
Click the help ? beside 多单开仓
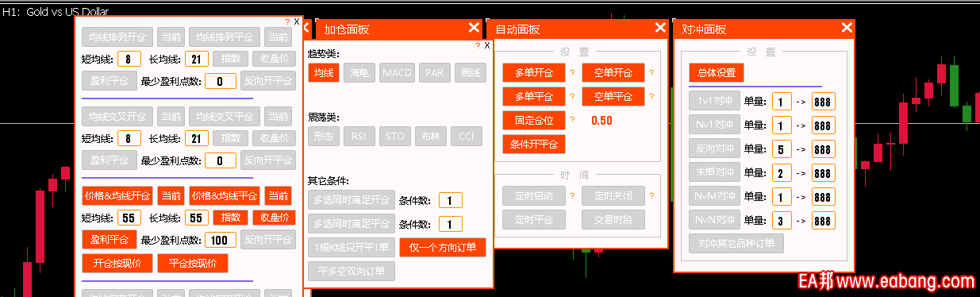[x=571, y=73]
